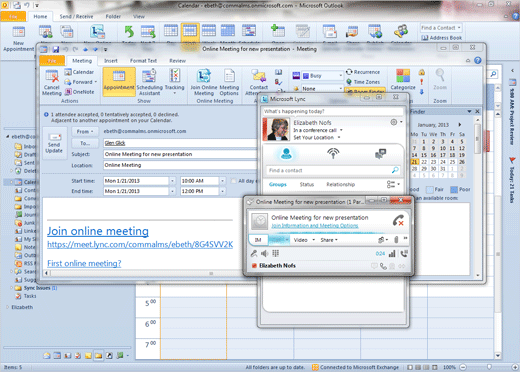520x372 pixels.
Task: Open the Lync conversations icon
Action: click(380, 154)
